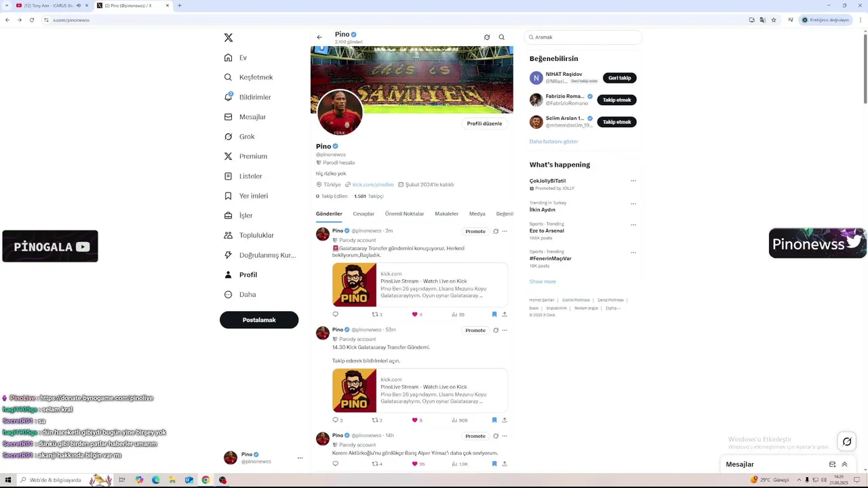The image size is (868, 488).
Task: Toggle like on the 14h post
Action: pyautogui.click(x=414, y=464)
